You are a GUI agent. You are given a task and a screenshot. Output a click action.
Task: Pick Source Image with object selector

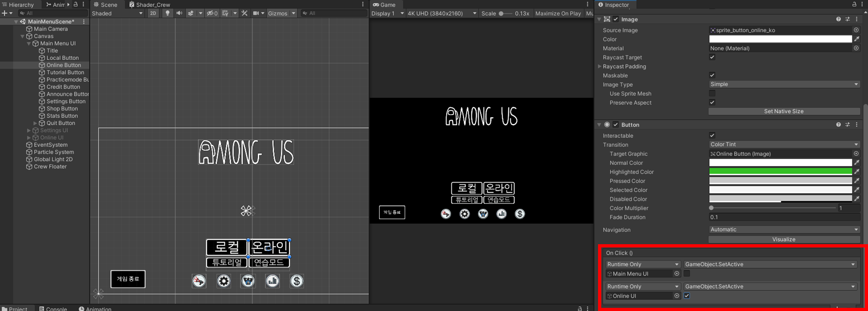(x=856, y=30)
